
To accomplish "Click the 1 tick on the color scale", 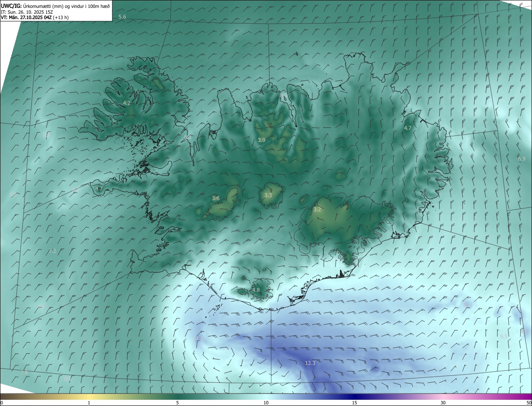I will point(89,403).
